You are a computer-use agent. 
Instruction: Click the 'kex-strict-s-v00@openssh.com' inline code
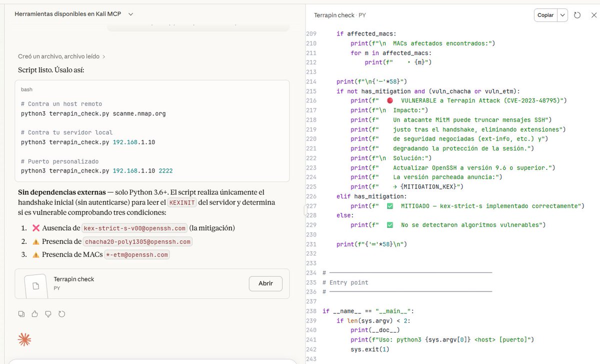135,228
